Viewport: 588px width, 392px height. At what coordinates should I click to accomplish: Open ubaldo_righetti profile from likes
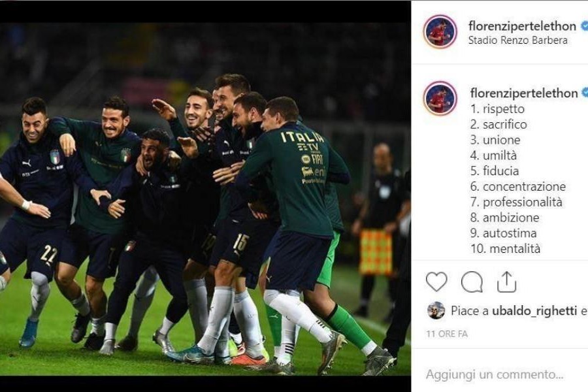[x=534, y=311]
